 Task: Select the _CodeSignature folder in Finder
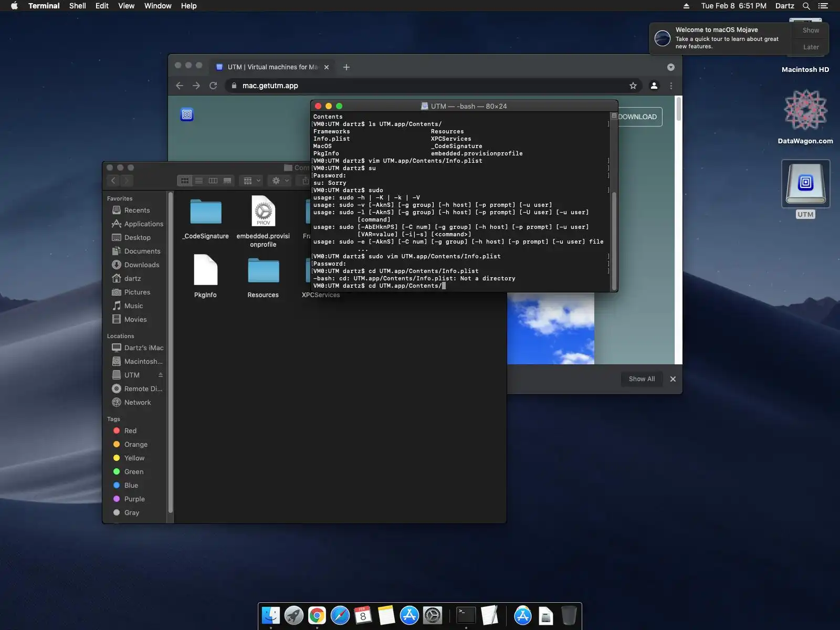pyautogui.click(x=206, y=218)
